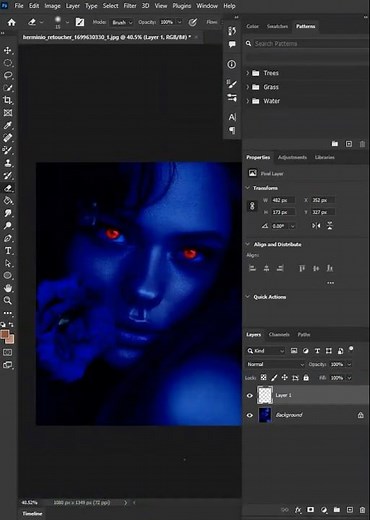Expand the Water pattern folder
Screen dimensions: 370x520
(248, 101)
